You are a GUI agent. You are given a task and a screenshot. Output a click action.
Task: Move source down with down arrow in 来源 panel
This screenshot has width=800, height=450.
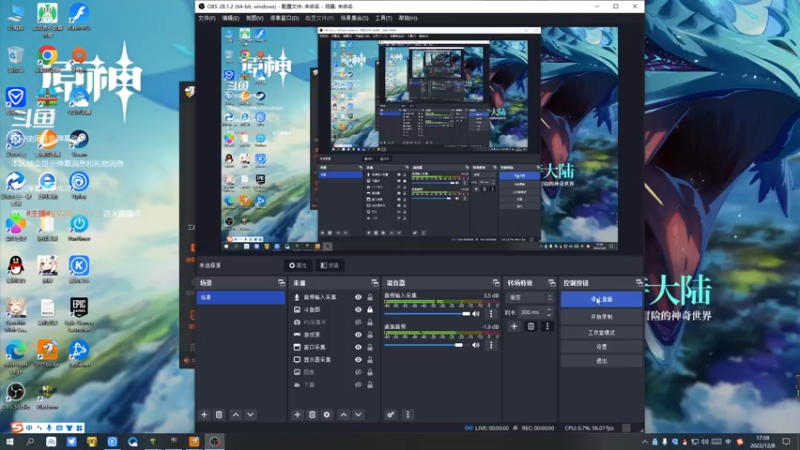point(359,414)
